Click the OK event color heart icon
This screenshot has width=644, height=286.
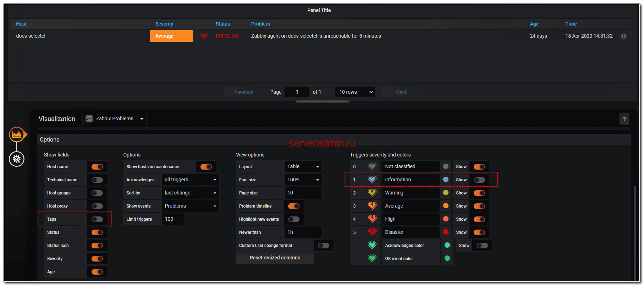coord(372,258)
